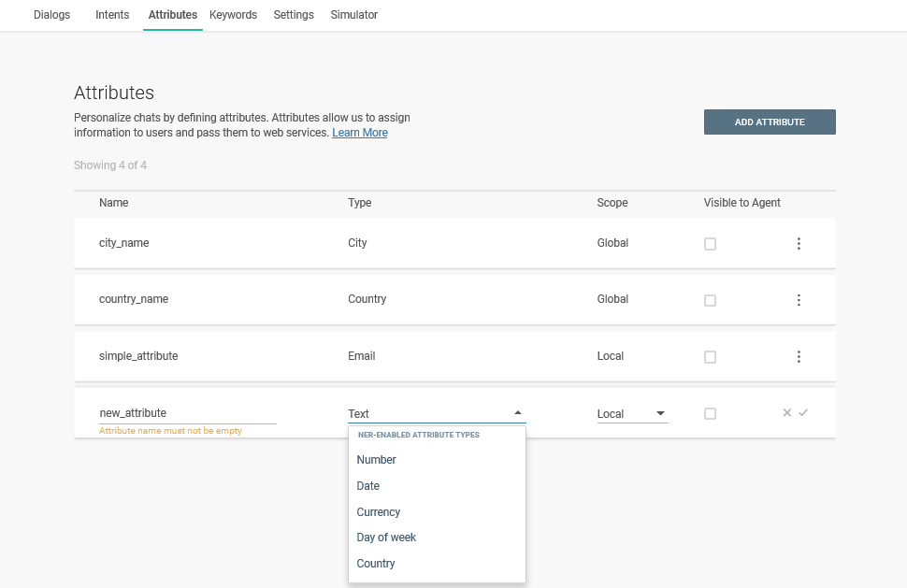Switch to the Dialogs tab
This screenshot has width=907, height=588.
point(51,15)
